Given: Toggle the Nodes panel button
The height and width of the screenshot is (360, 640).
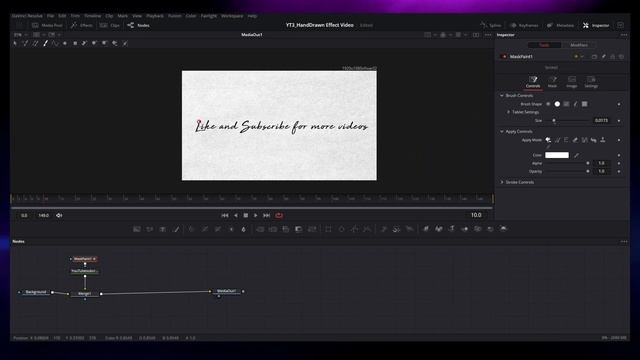Looking at the screenshot, I should click(138, 25).
